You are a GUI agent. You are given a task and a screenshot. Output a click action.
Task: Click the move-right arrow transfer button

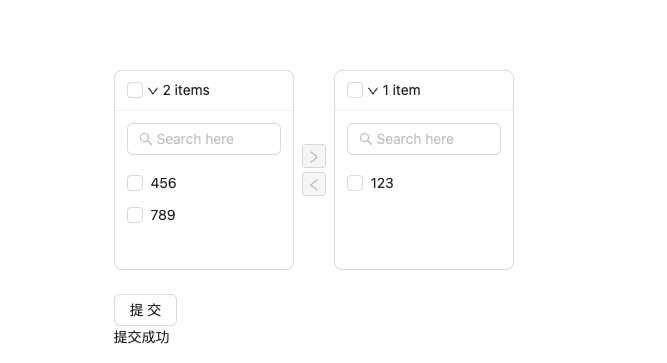coord(314,156)
